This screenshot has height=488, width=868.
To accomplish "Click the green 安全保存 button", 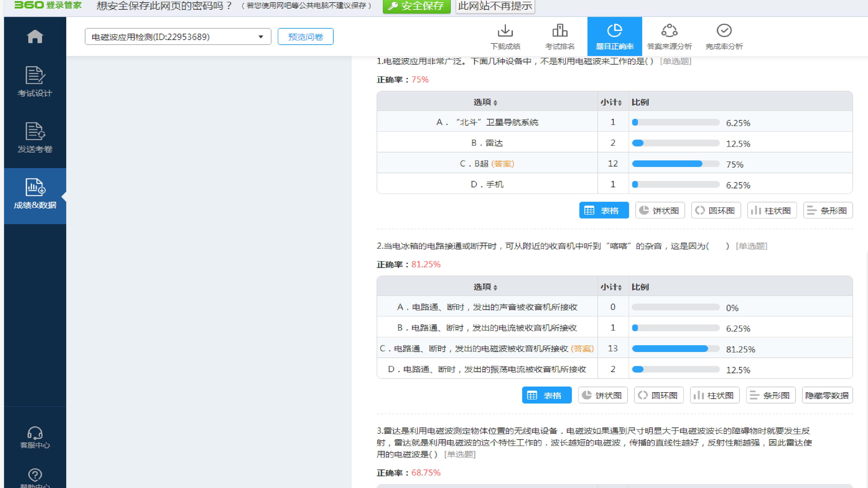I will click(416, 6).
